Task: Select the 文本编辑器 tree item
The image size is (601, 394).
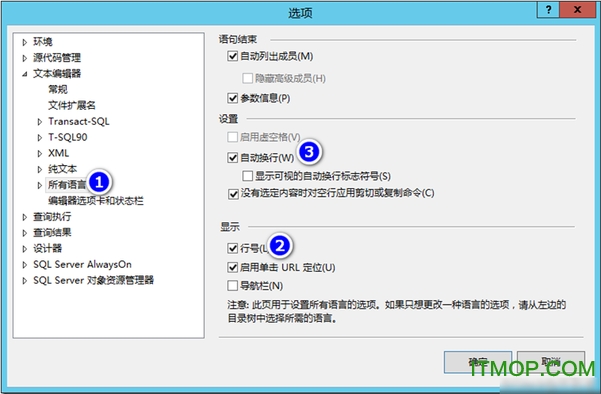Action: click(x=57, y=73)
